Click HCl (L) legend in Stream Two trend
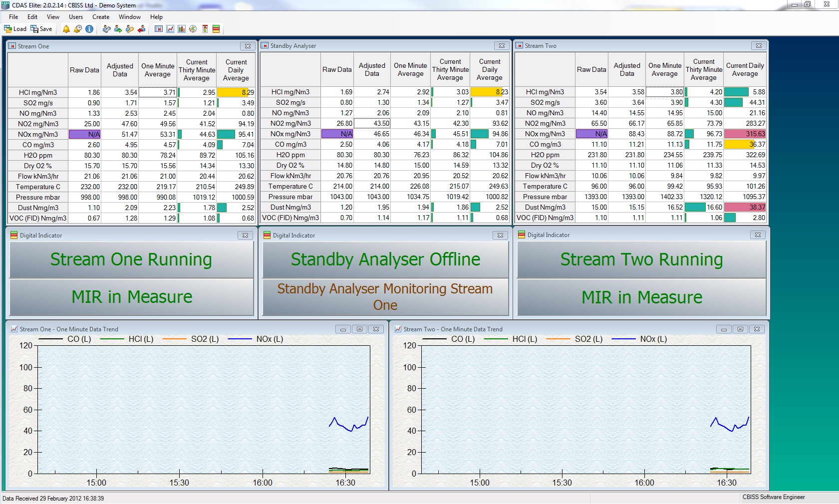Viewport: 839px width, 504px height. (x=525, y=339)
